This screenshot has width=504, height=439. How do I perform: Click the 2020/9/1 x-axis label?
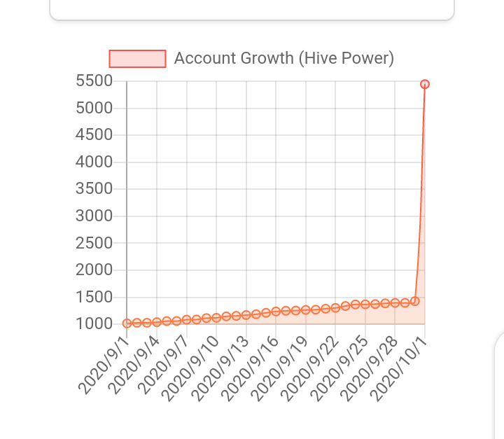[104, 365]
